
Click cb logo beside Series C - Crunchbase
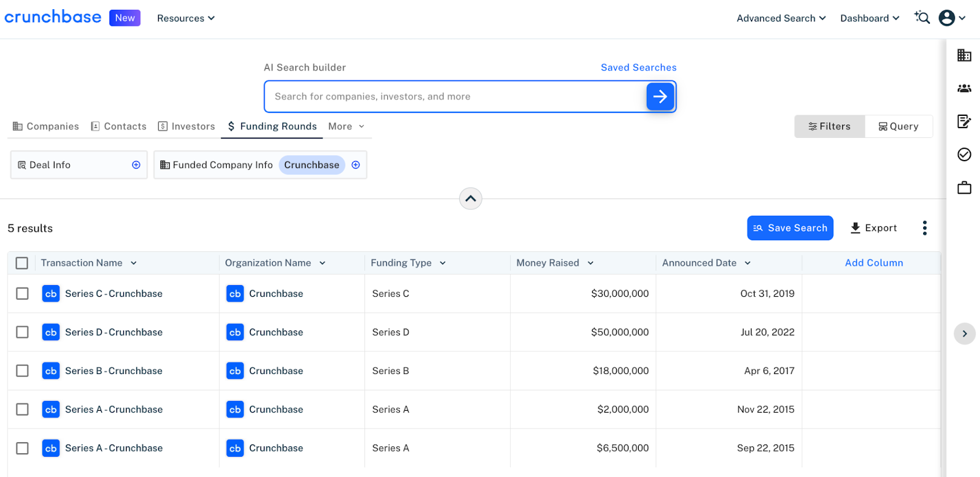pos(51,294)
